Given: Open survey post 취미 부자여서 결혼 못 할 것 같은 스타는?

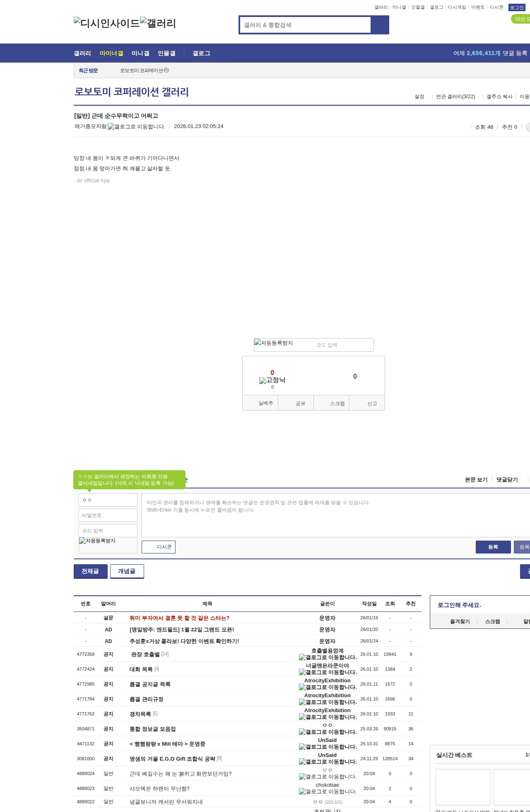Looking at the screenshot, I should click(179, 618).
